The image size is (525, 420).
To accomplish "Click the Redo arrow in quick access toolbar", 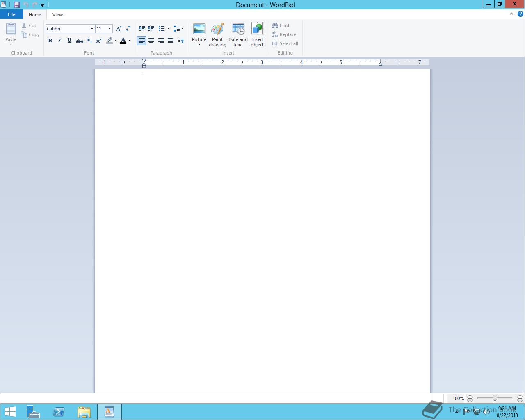I will 35,5.
